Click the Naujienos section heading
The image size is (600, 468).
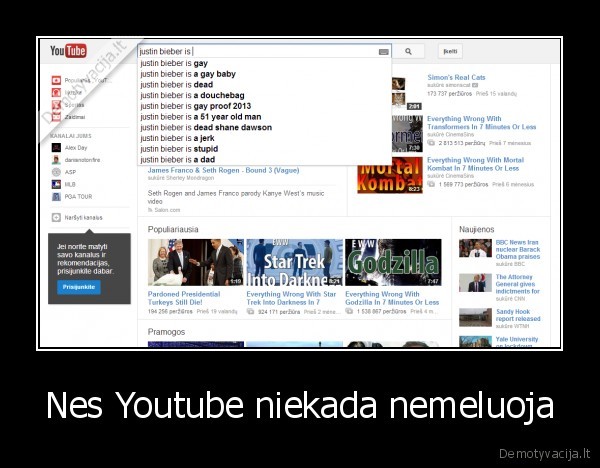[476, 229]
